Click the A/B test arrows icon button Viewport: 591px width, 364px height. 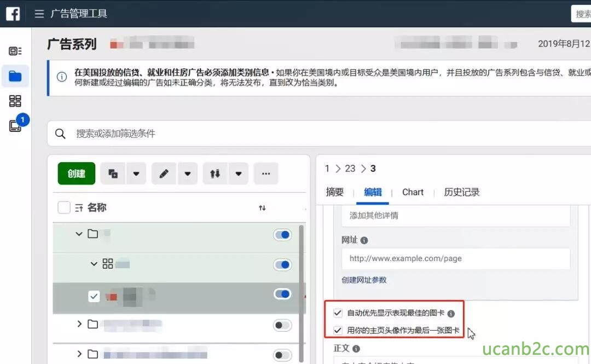click(x=215, y=174)
